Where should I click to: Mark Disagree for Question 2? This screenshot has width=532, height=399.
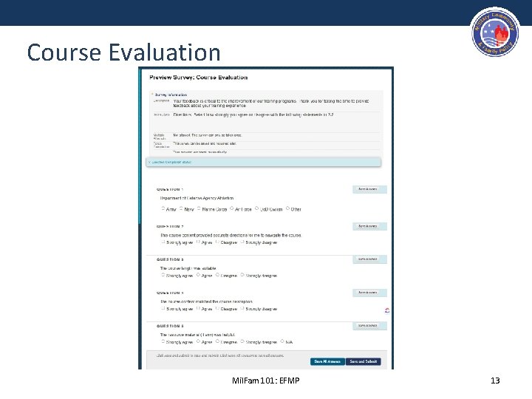pyautogui.click(x=217, y=242)
